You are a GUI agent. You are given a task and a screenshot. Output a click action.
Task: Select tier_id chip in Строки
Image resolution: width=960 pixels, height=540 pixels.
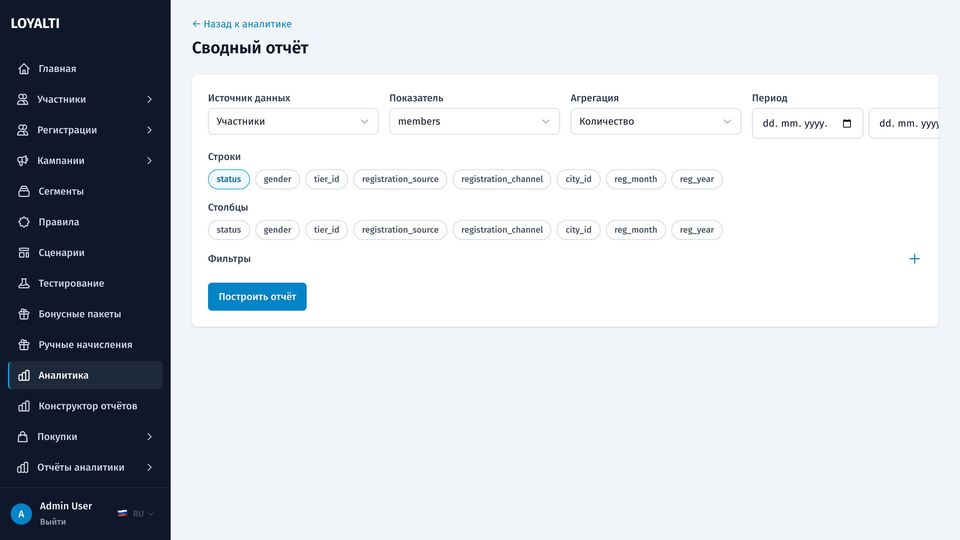[x=326, y=179]
